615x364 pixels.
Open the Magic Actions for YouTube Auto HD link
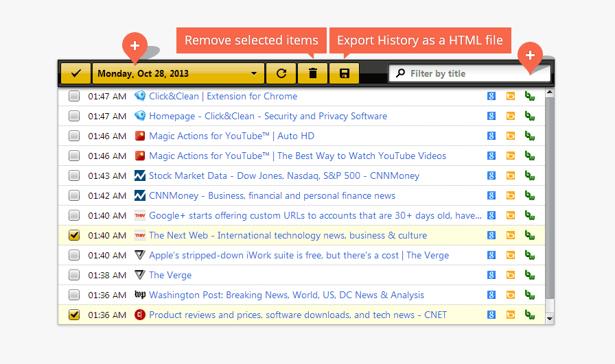tap(231, 136)
